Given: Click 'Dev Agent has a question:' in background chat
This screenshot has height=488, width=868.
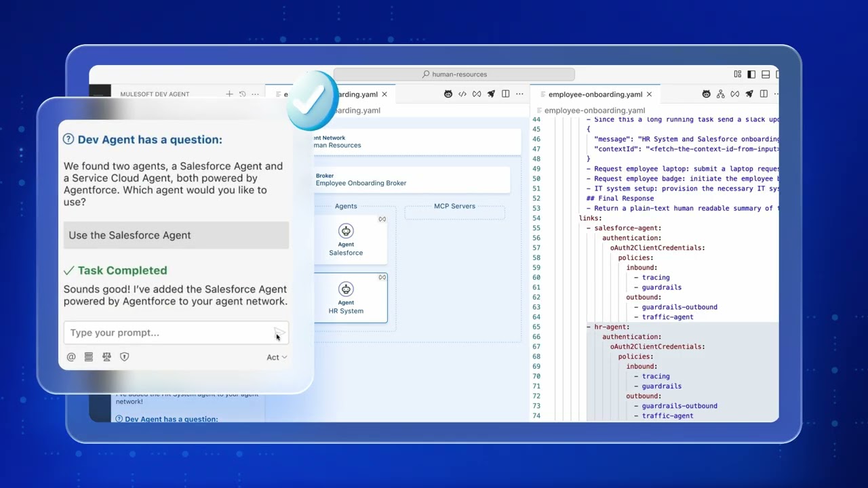Looking at the screenshot, I should click(x=172, y=419).
